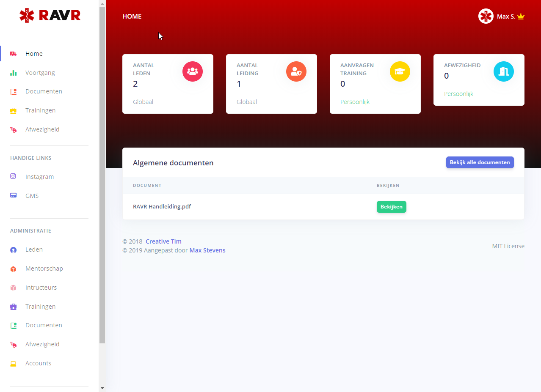Click the ambulance icon beside Home
Image resolution: width=541 pixels, height=392 pixels.
click(x=13, y=54)
